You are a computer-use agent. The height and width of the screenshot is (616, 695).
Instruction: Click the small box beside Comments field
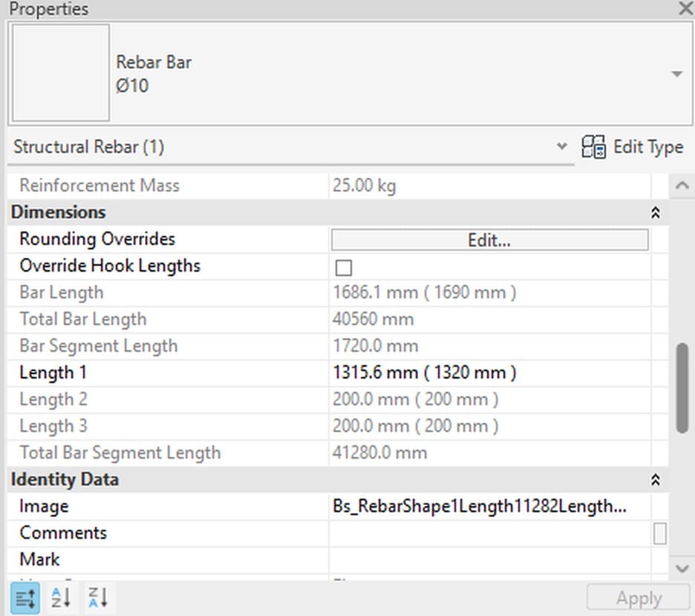click(659, 533)
